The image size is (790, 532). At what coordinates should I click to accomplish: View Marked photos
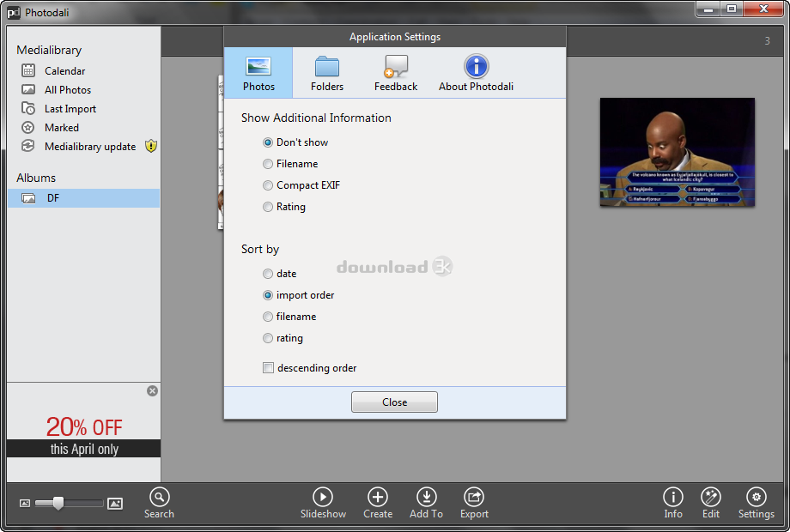pos(62,128)
